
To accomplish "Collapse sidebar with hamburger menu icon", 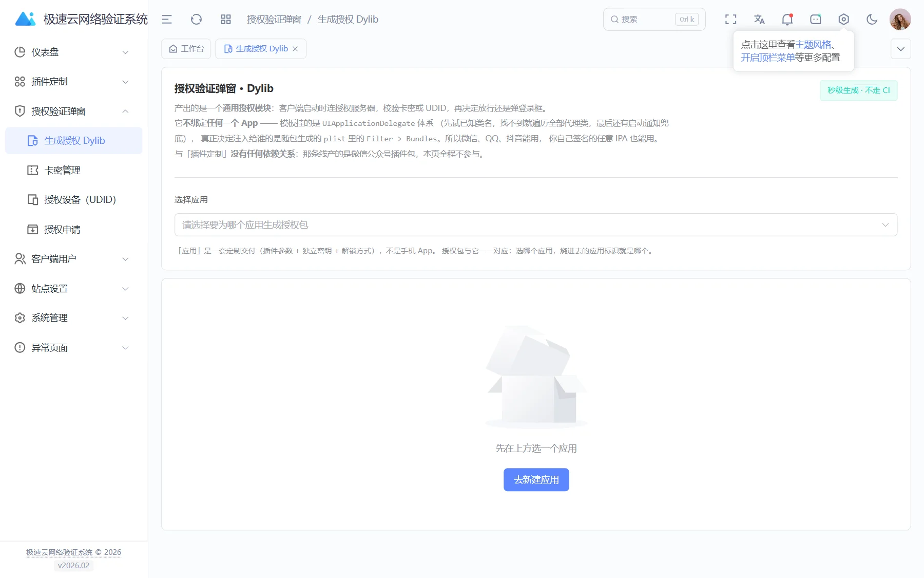I will click(x=167, y=20).
